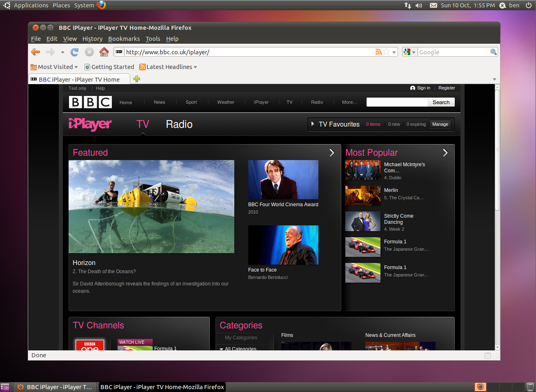
Task: Open the mail indicator in top panel
Action: click(x=434, y=5)
